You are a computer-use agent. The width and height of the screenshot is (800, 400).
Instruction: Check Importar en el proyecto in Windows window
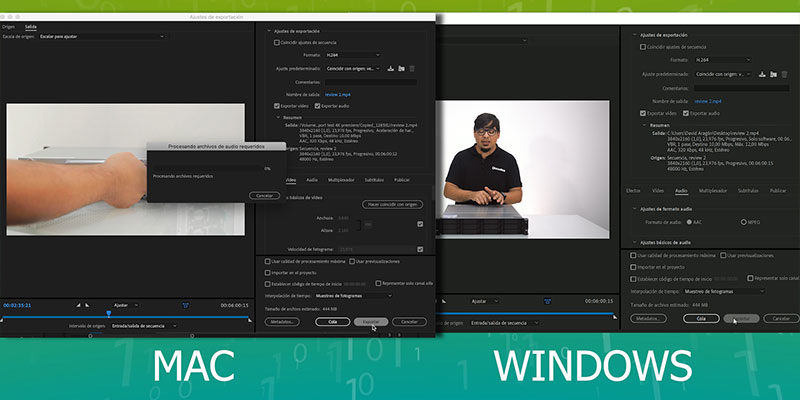(x=633, y=267)
